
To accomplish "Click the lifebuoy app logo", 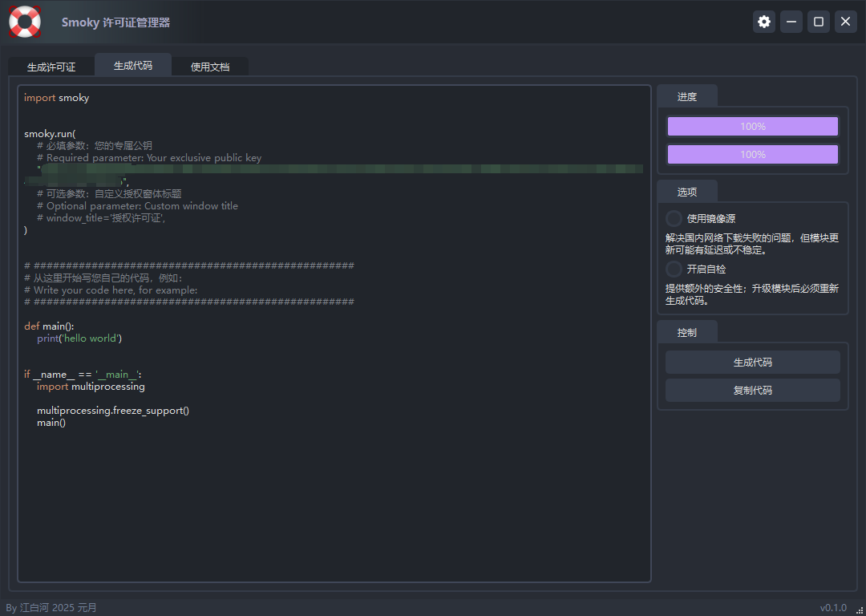I will point(25,22).
